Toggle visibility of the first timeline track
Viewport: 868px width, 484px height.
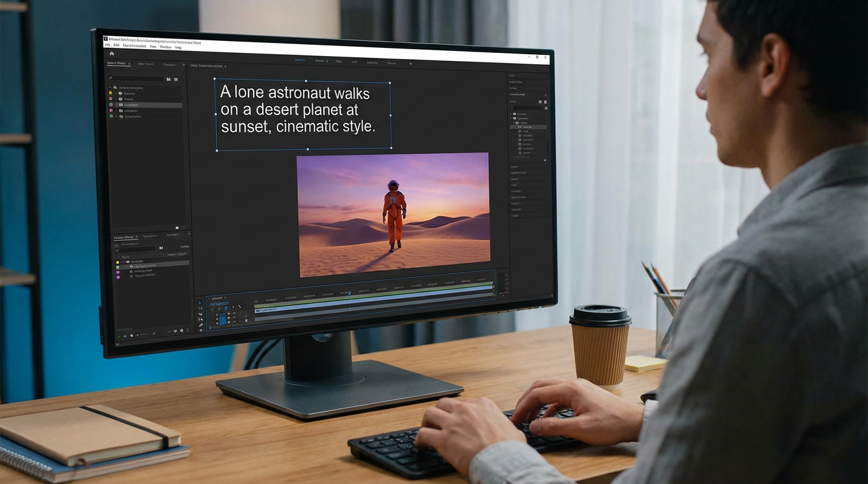[228, 314]
